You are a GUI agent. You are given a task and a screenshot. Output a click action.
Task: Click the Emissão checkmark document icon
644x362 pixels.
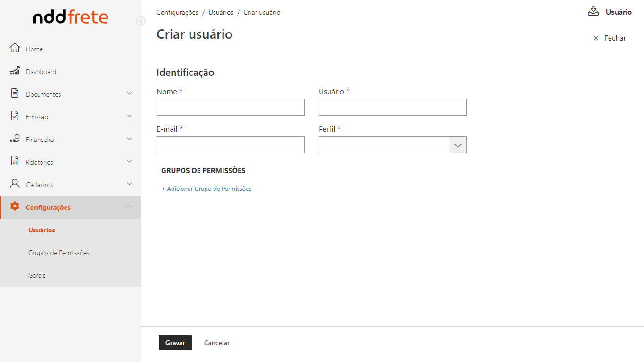(15, 116)
